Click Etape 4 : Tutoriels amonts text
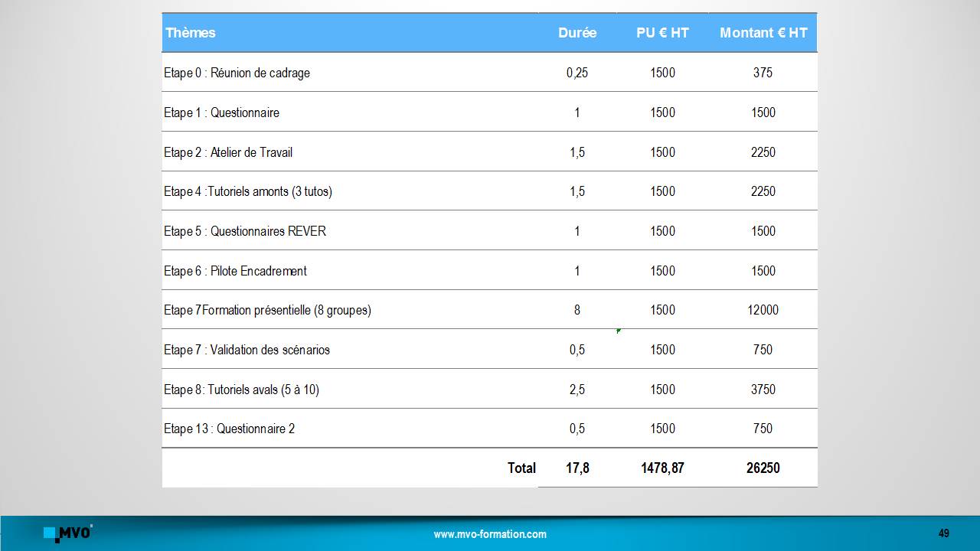Screen dimensions: 980x551 coord(248,191)
